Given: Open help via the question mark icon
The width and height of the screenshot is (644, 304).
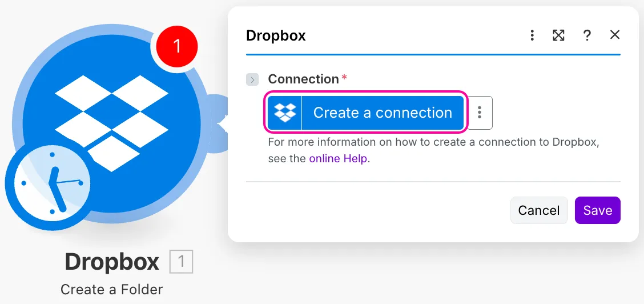Looking at the screenshot, I should (587, 35).
